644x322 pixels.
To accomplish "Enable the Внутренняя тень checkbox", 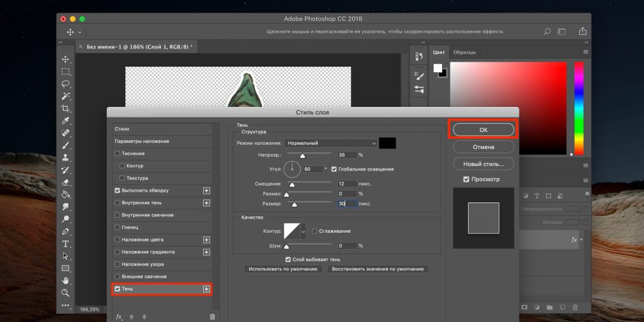I will [x=118, y=203].
